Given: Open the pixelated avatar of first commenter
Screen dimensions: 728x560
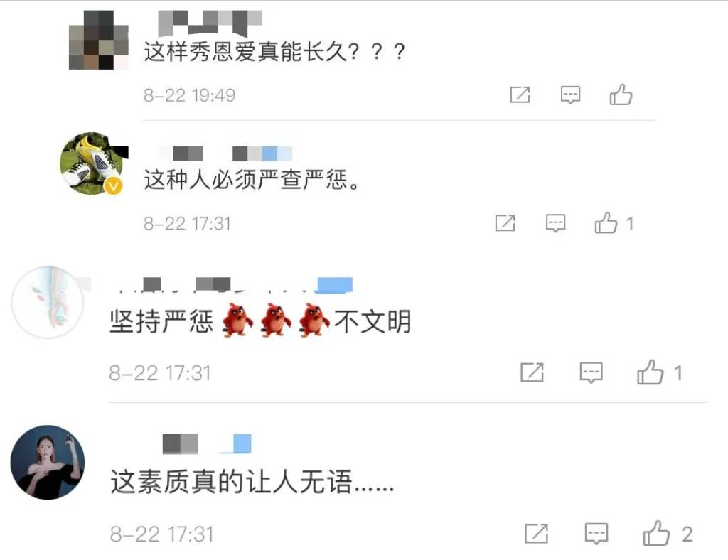Looking at the screenshot, I should tap(98, 40).
